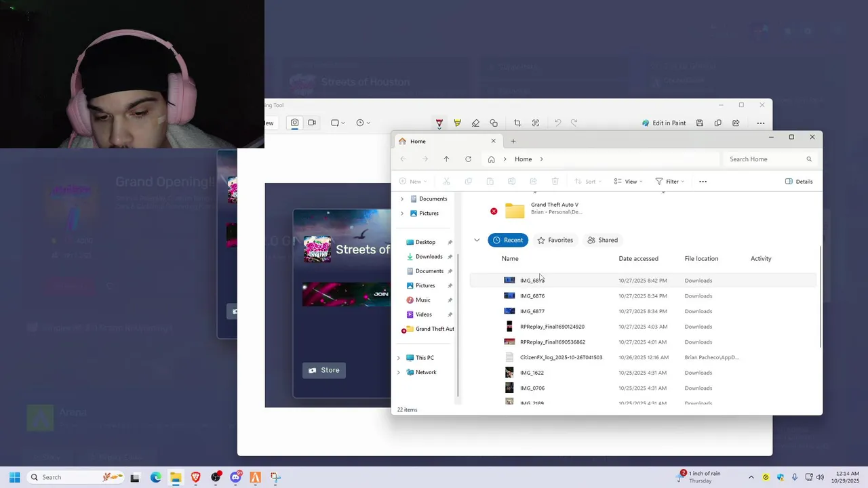Open the Sort dropdown menu

point(588,182)
